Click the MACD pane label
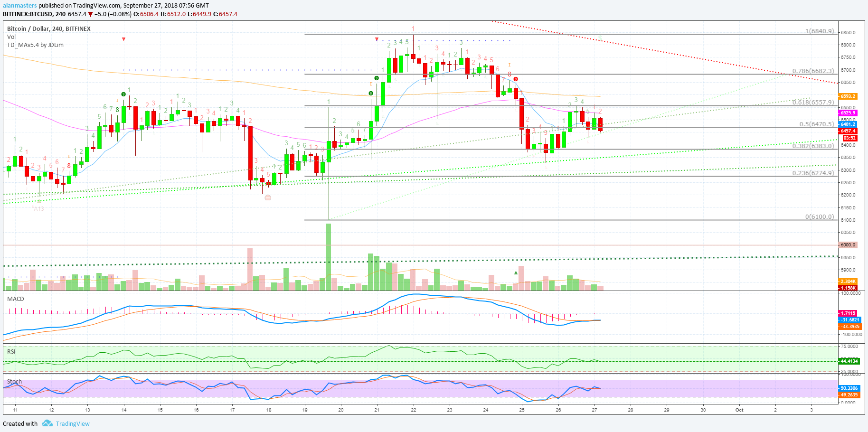This screenshot has width=868, height=432. 15,299
